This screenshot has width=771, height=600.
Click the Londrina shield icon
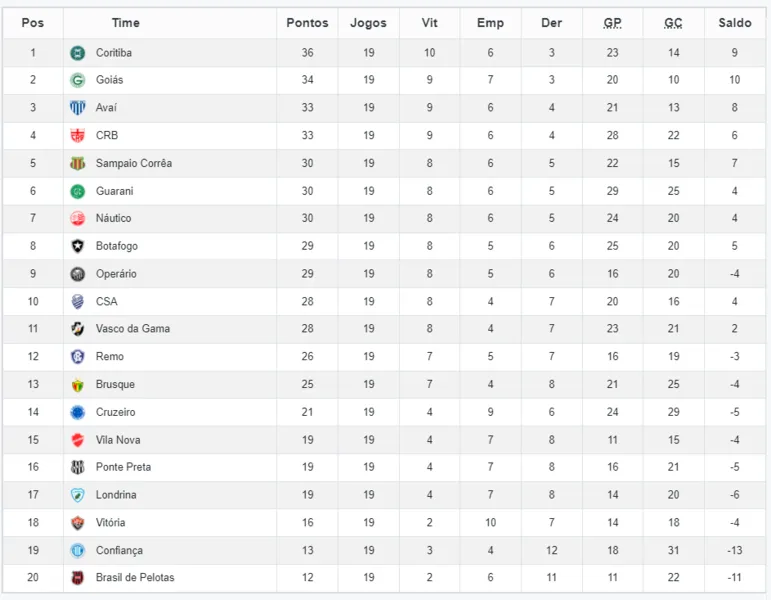(x=78, y=495)
